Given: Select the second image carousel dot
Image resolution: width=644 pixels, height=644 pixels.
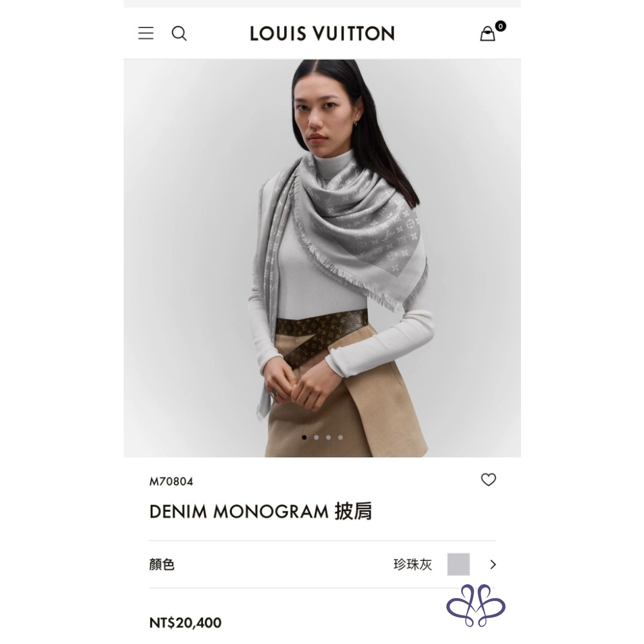Looking at the screenshot, I should tap(316, 437).
